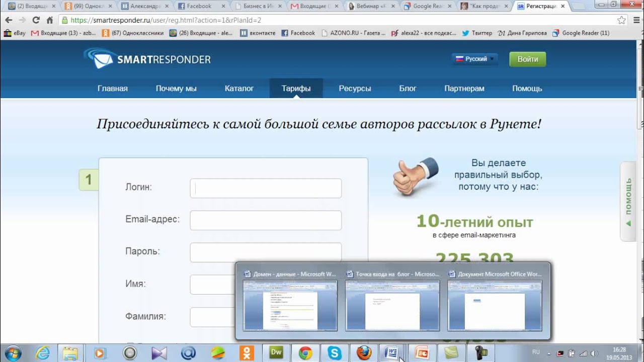Select Точка входа на блог Word preview
The width and height of the screenshot is (644, 362).
coord(392,301)
